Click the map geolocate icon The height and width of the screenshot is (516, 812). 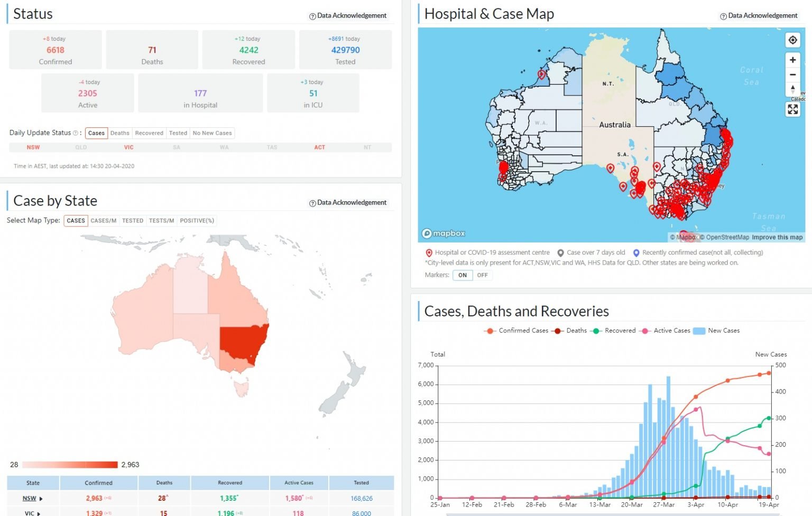point(792,40)
